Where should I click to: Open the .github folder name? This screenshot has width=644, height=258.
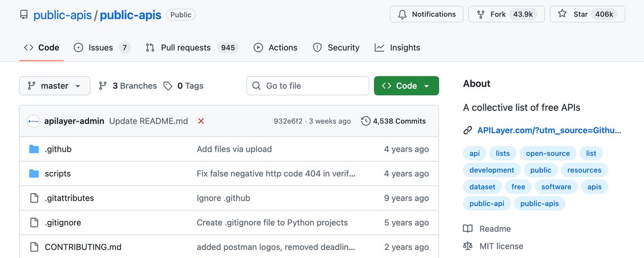tap(58, 149)
